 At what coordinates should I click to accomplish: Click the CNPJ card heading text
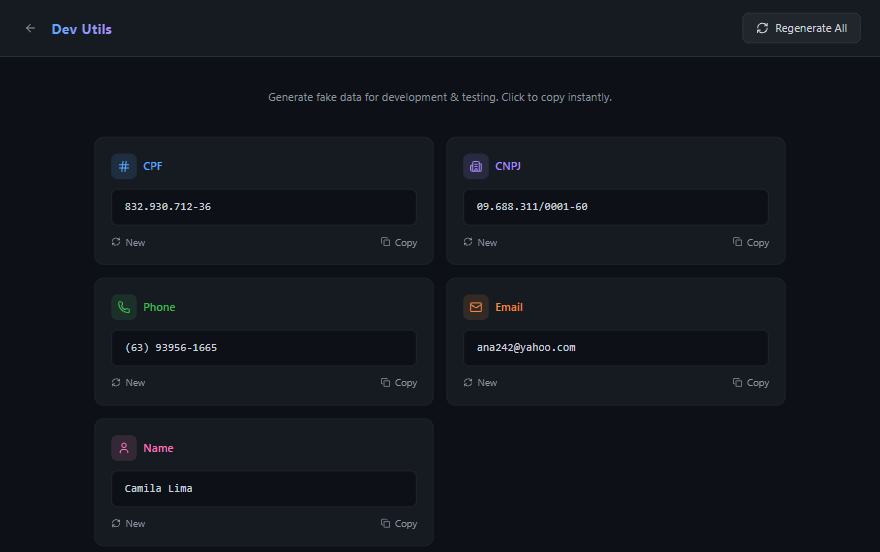point(508,167)
